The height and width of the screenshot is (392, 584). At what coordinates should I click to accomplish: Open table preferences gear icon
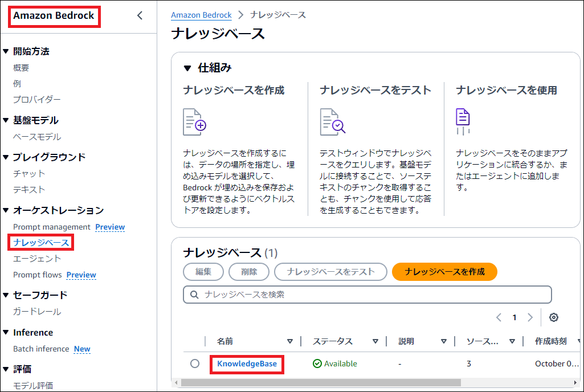click(553, 317)
